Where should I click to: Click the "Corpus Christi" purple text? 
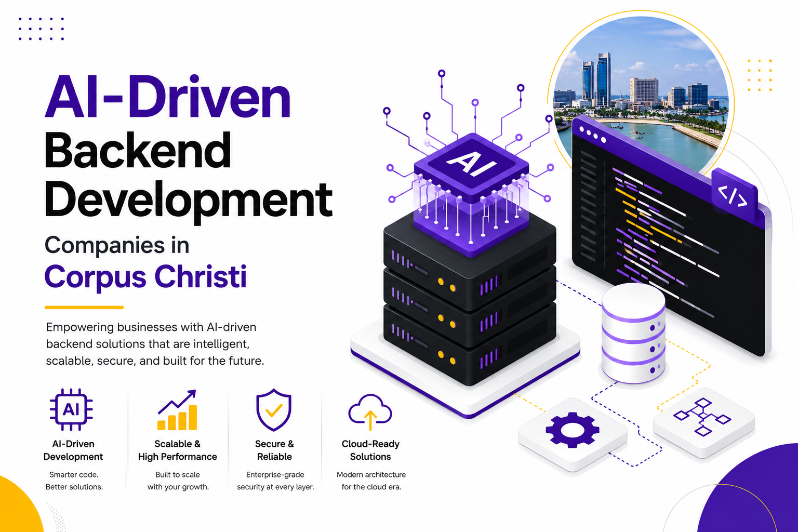point(145,277)
